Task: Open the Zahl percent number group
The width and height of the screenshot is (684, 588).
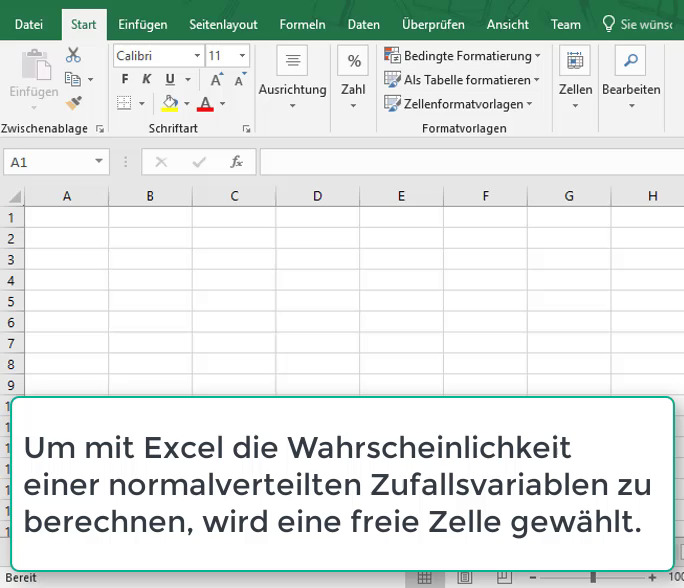Action: tap(353, 78)
